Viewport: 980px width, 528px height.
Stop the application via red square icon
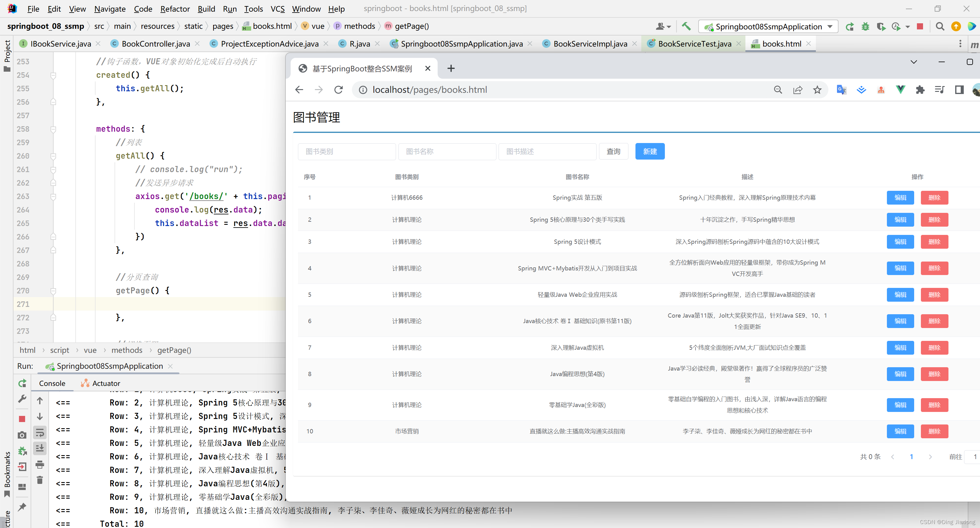pyautogui.click(x=920, y=26)
